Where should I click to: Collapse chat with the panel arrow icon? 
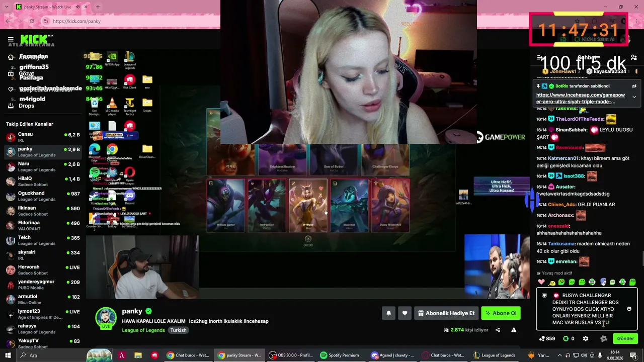click(x=540, y=58)
